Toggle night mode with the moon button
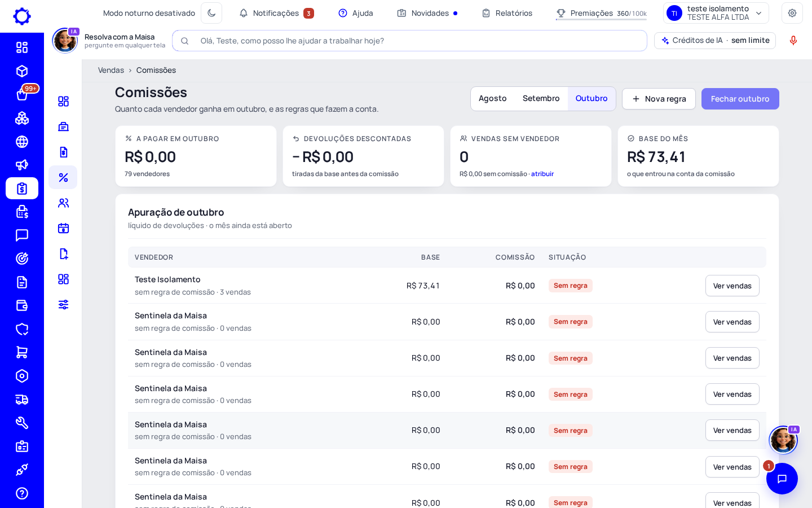This screenshot has height=508, width=812. point(211,13)
